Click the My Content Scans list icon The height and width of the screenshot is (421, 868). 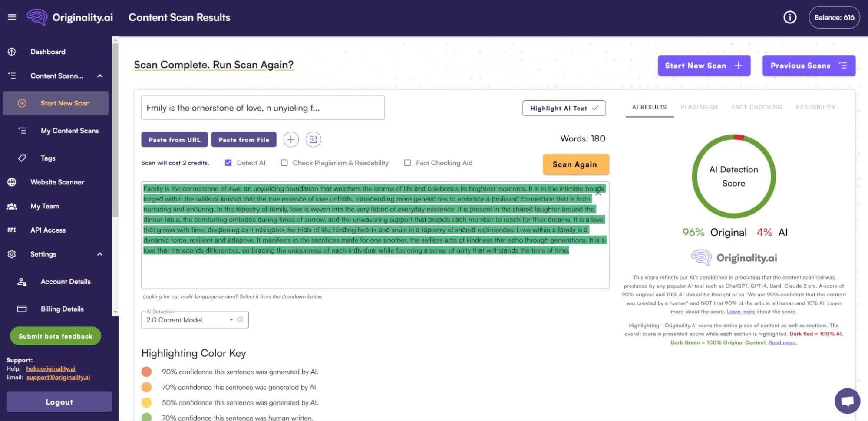tap(22, 131)
